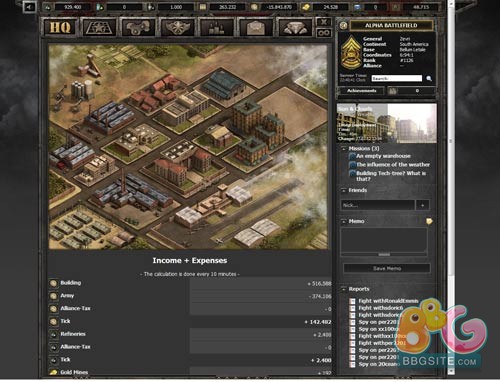Click the X button beside the diamond tab
This screenshot has height=382, width=500.
(x=324, y=22)
